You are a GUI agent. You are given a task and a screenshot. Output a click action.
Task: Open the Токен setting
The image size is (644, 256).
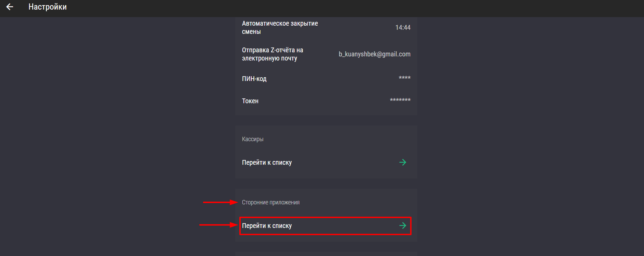point(326,101)
